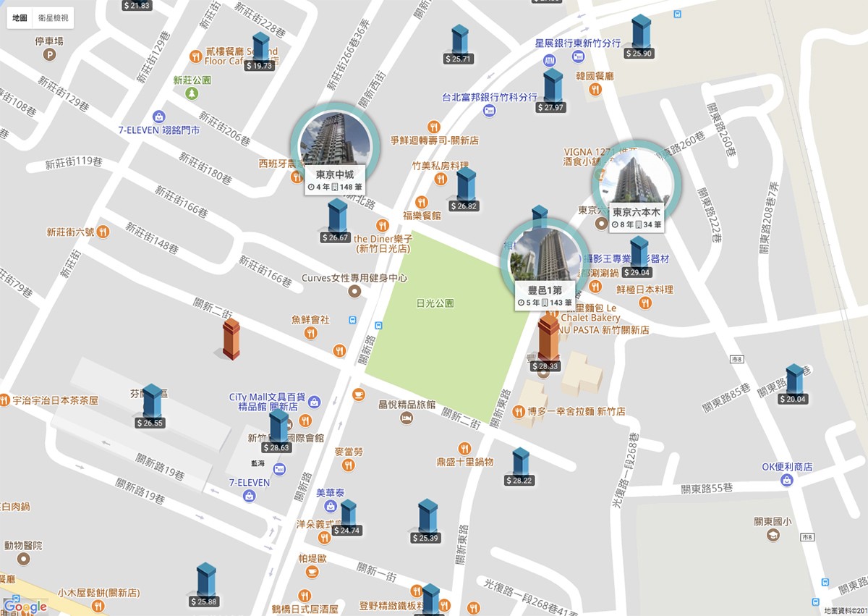Select the building marker priced $ 25.88

point(205,586)
